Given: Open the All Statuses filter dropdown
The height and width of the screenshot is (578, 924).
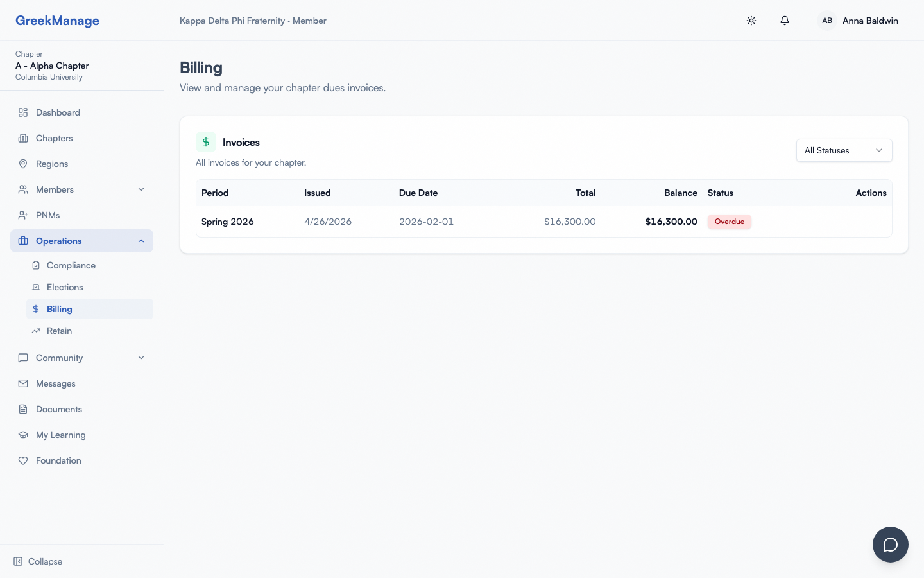Looking at the screenshot, I should click(844, 150).
